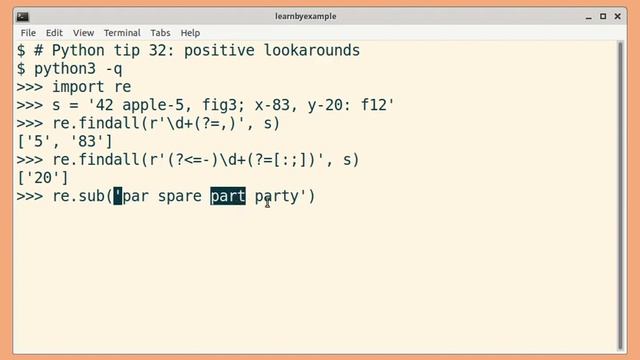Click the window title 'learnbyexample'

point(305,16)
